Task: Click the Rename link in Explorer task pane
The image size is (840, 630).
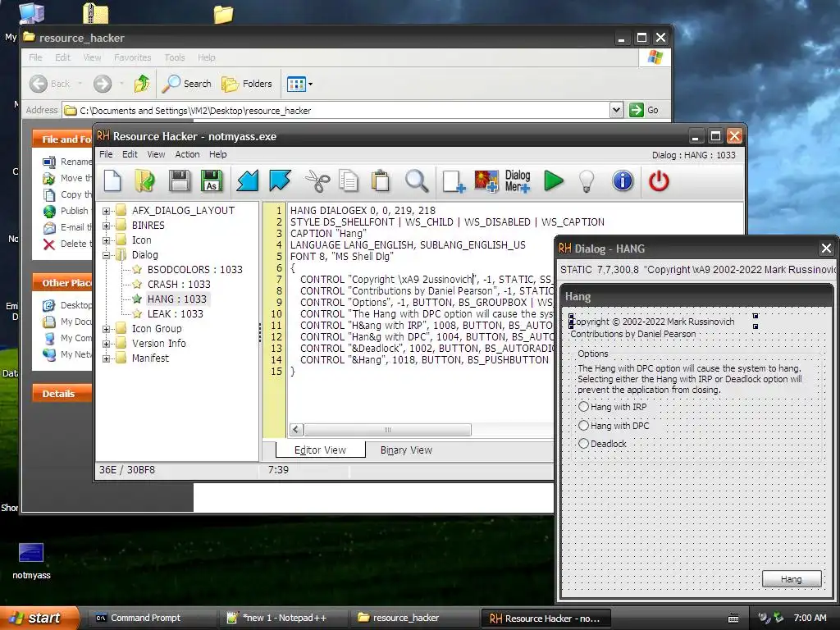Action: 67,162
